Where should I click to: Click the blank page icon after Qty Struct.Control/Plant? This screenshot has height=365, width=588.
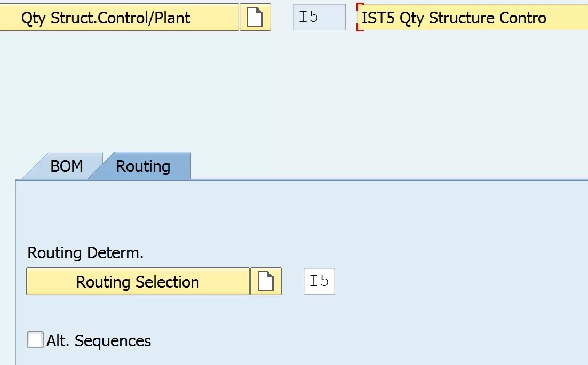click(x=255, y=17)
